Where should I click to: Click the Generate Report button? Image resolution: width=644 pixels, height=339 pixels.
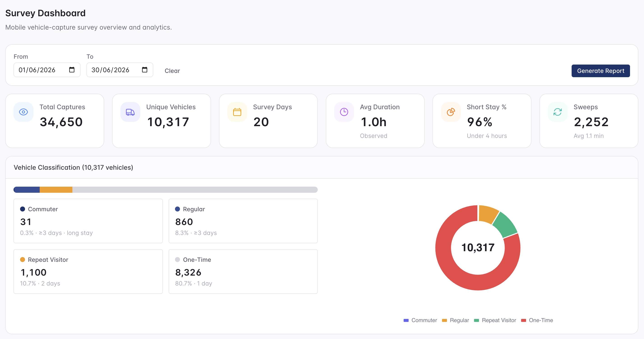tap(600, 71)
